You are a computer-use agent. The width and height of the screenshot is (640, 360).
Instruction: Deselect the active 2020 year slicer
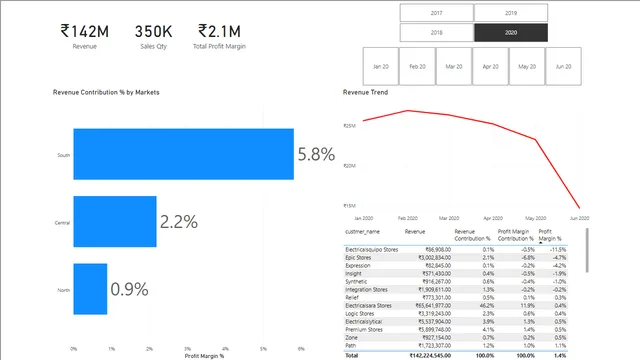point(511,33)
